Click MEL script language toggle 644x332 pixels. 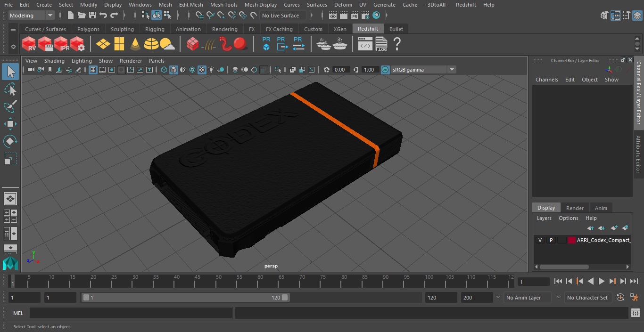(x=18, y=313)
